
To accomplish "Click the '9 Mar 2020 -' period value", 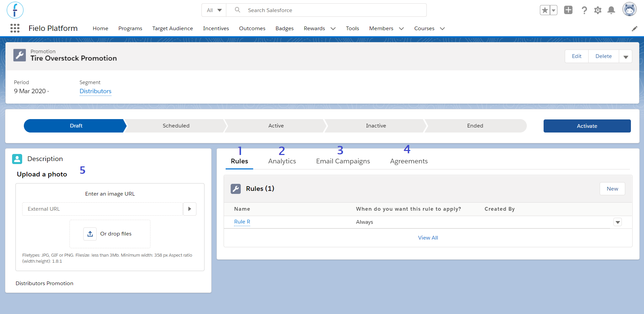I will point(32,91).
